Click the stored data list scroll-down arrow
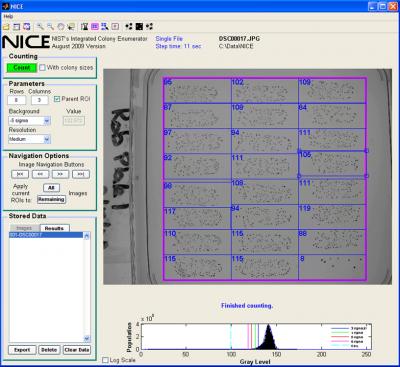400x367 pixels. coord(87,339)
